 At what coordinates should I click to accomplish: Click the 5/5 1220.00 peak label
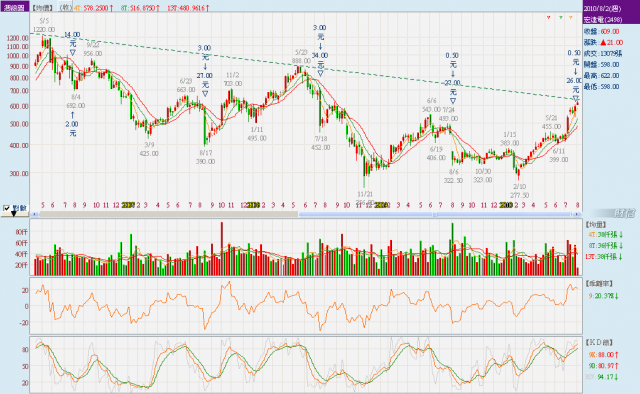pyautogui.click(x=44, y=25)
